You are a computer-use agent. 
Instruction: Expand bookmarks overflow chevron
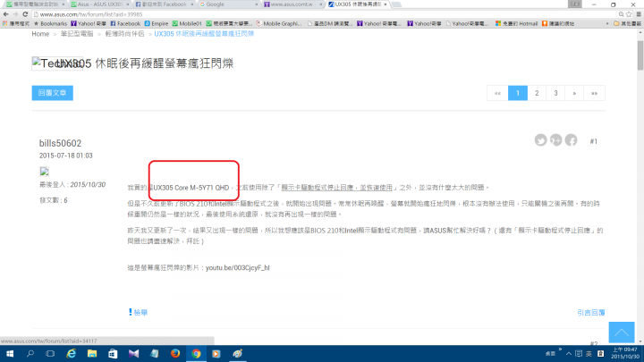click(x=607, y=24)
